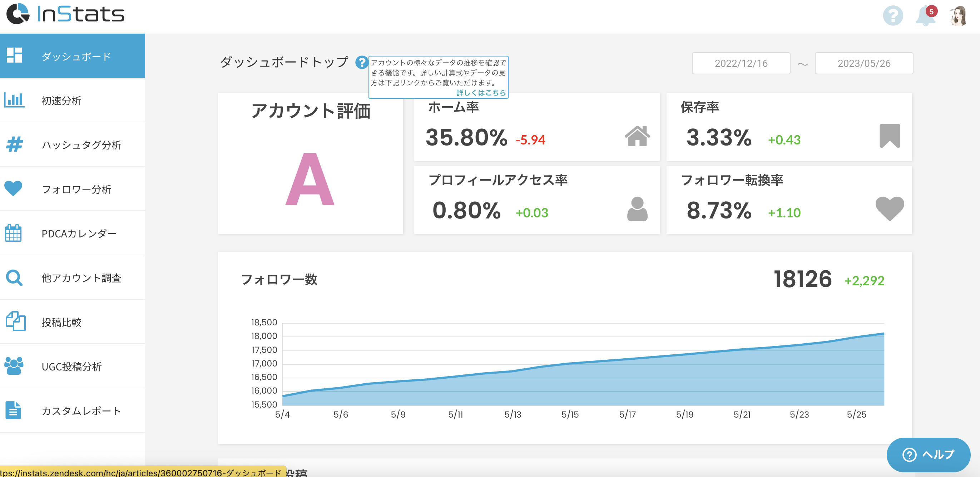The image size is (980, 477).
Task: Click the person icon in プロフィールアクセス率 card
Action: point(637,209)
